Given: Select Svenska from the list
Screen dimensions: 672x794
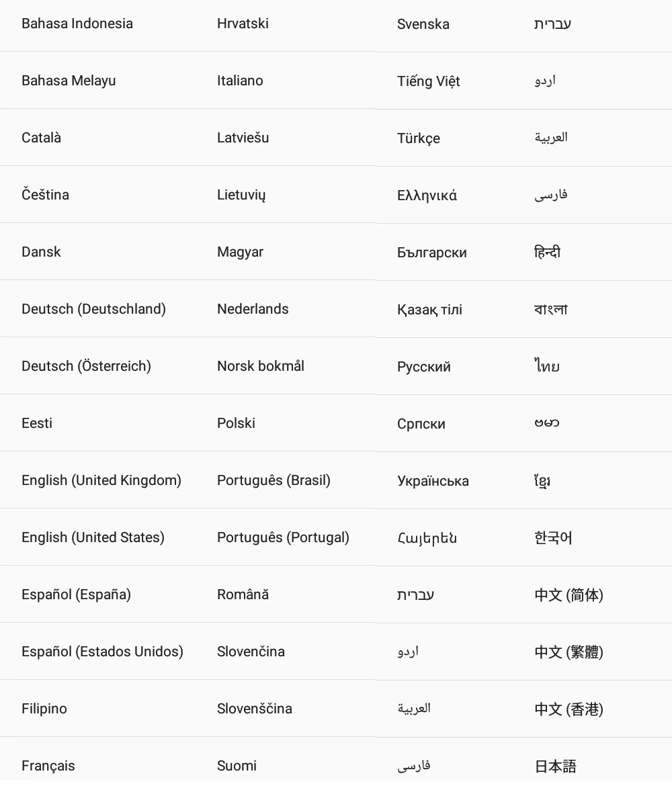Looking at the screenshot, I should [x=423, y=24].
